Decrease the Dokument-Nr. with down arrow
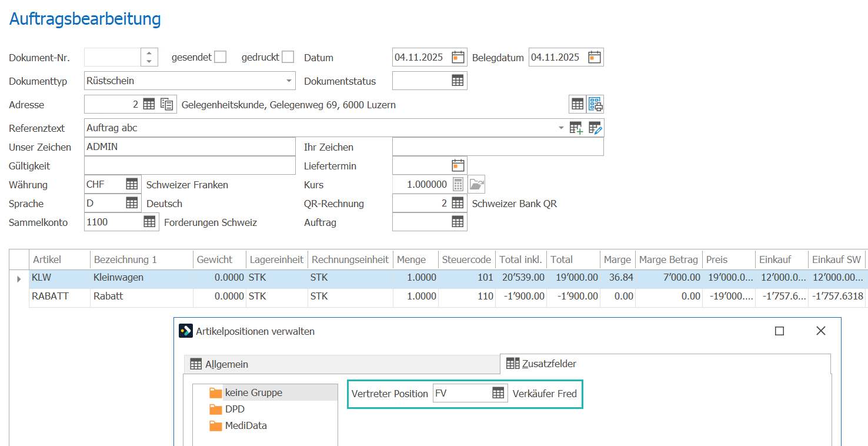The width and height of the screenshot is (868, 446). point(149,61)
